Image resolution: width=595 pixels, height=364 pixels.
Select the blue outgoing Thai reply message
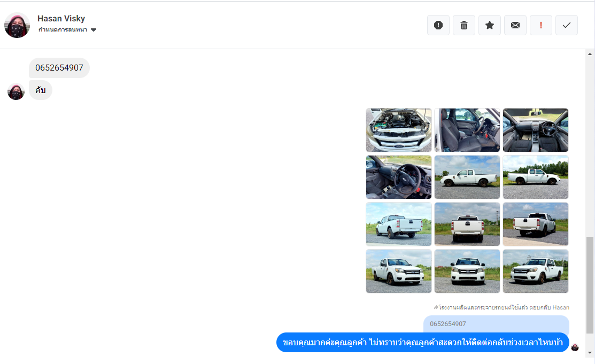click(x=423, y=343)
